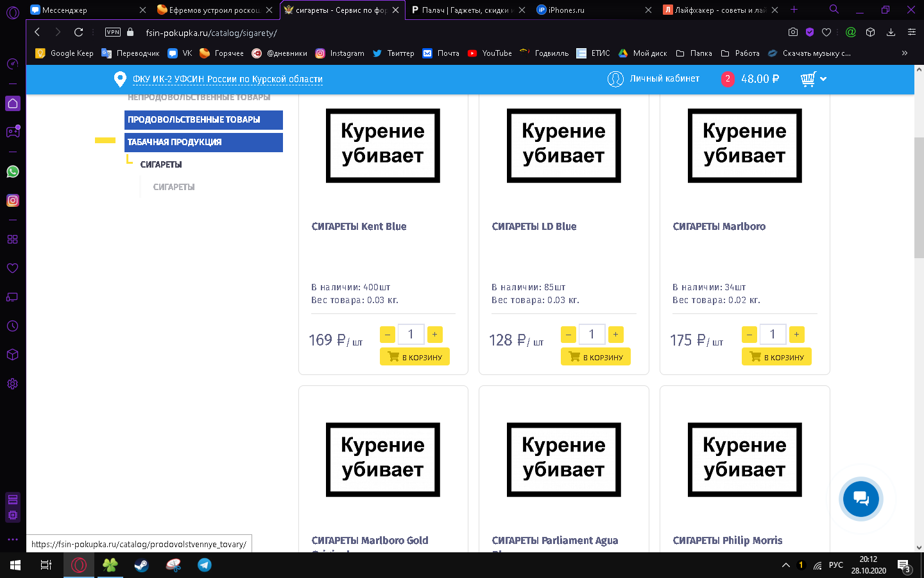The width and height of the screenshot is (924, 578).
Task: Show more bookmarks chevron
Action: pos(905,53)
